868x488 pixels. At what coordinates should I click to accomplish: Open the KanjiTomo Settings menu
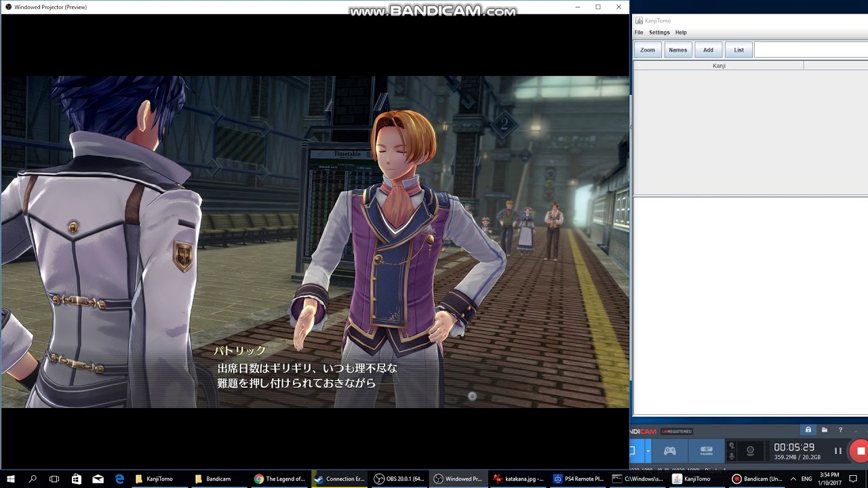click(x=659, y=33)
